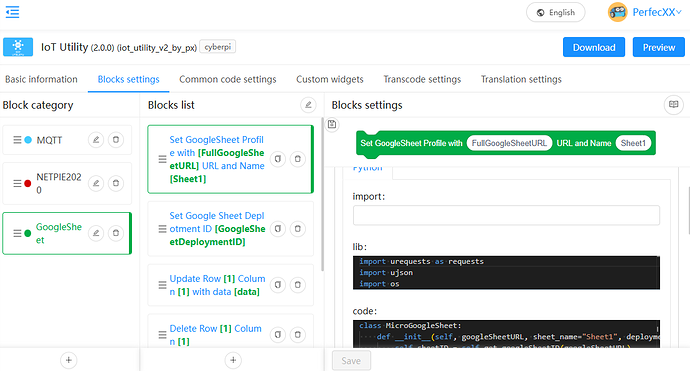Viewport: 690px width, 371px height.
Task: Switch to Common code settings tab
Action: tap(228, 79)
